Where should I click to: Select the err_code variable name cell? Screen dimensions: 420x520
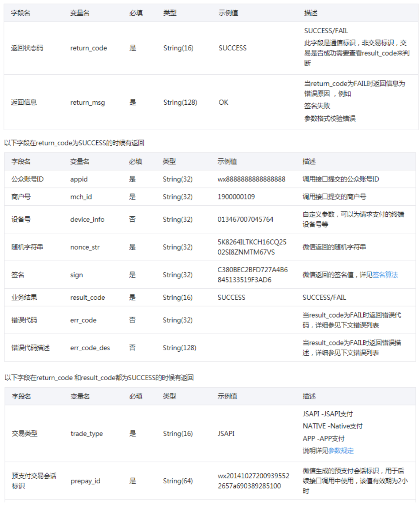pos(83,320)
